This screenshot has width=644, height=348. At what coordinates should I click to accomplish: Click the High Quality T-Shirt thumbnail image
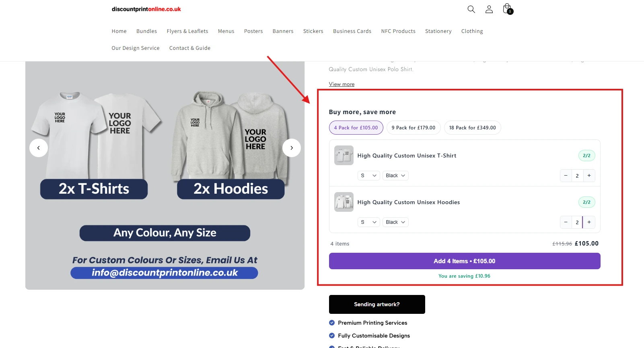point(344,156)
